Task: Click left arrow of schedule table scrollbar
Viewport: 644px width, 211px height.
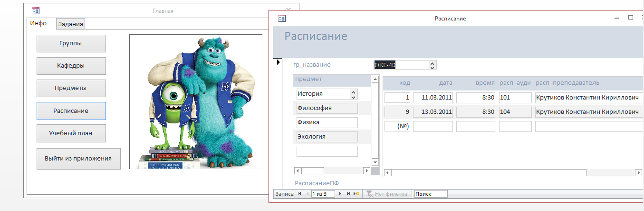Action: [x=387, y=172]
